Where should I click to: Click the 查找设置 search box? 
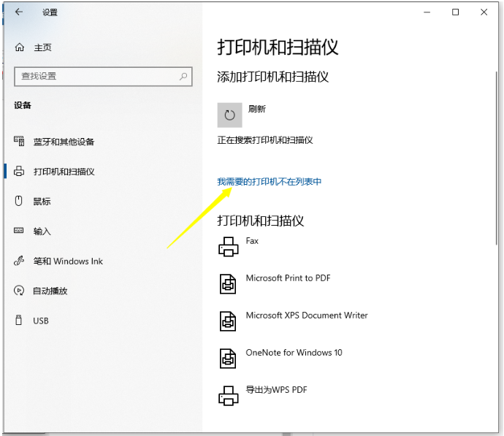pos(95,76)
